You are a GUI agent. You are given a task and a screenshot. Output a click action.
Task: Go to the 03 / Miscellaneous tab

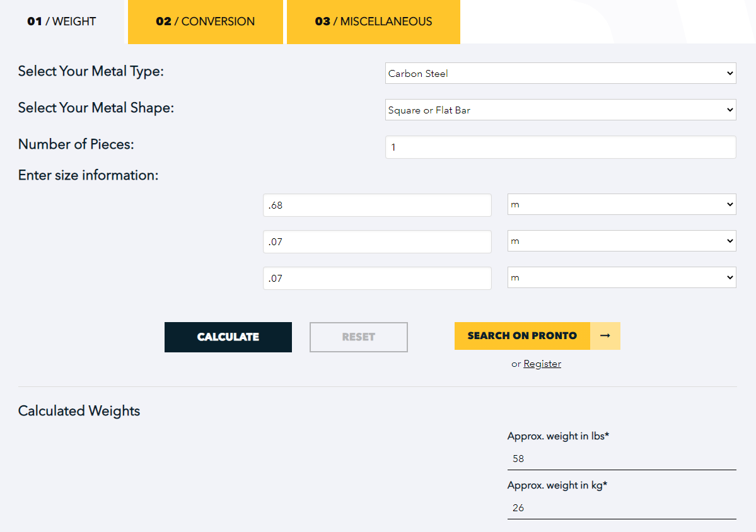[x=373, y=21]
